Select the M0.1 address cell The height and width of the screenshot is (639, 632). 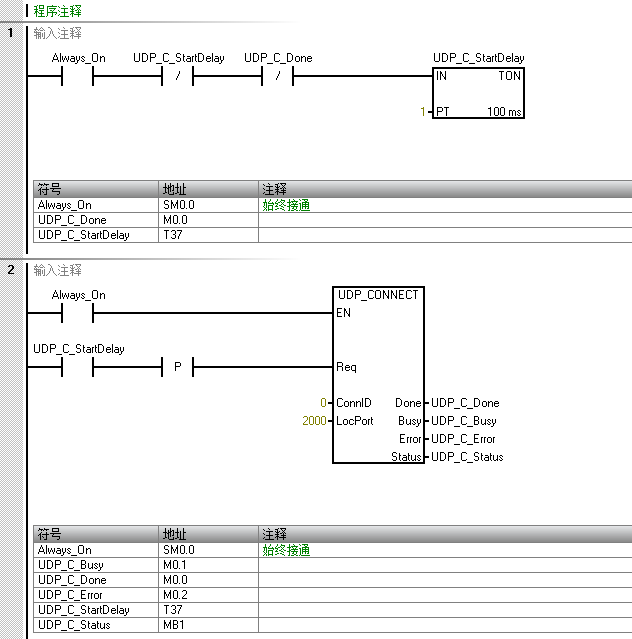208,565
